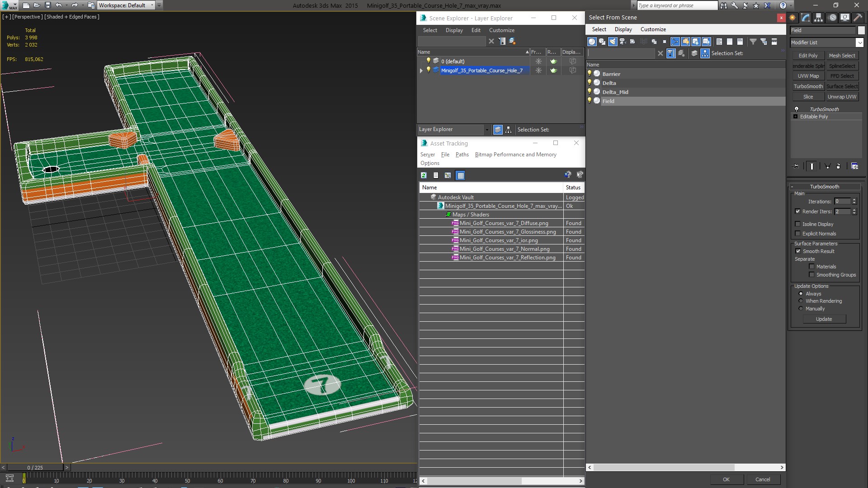Click OK in Select From Scene dialog

coord(726,479)
